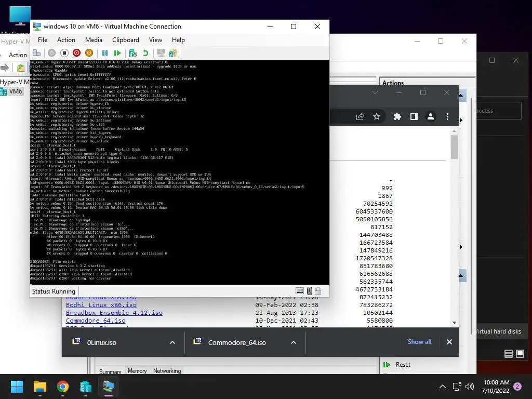Click the VM Connection taskbar icon
Viewport: 532px width, 399px height.
pyautogui.click(x=109, y=387)
